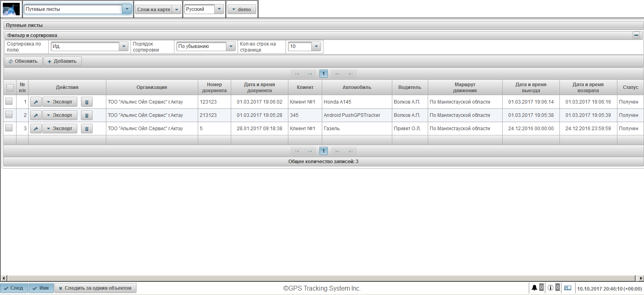Click the wrench edit icon in row 3

tap(36, 129)
